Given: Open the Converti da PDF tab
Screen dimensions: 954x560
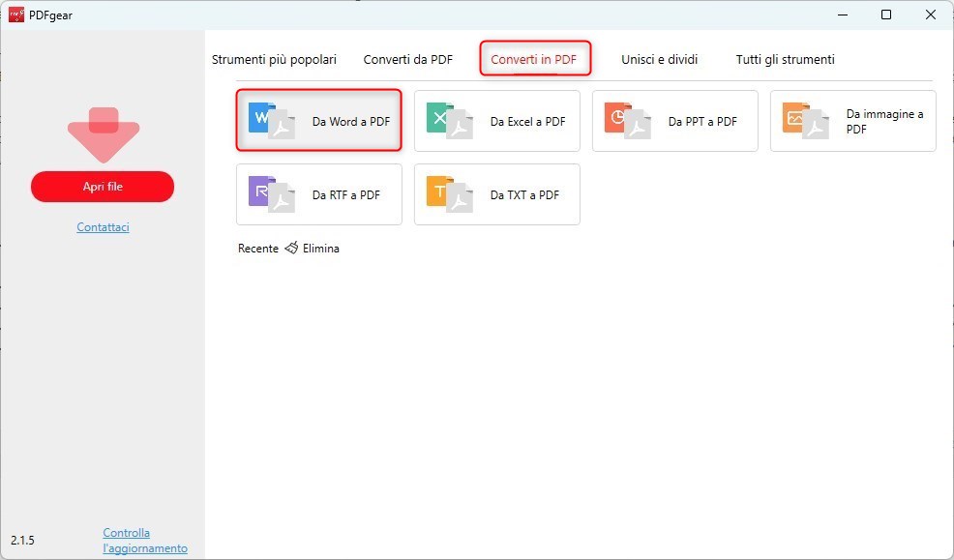Looking at the screenshot, I should click(x=408, y=59).
